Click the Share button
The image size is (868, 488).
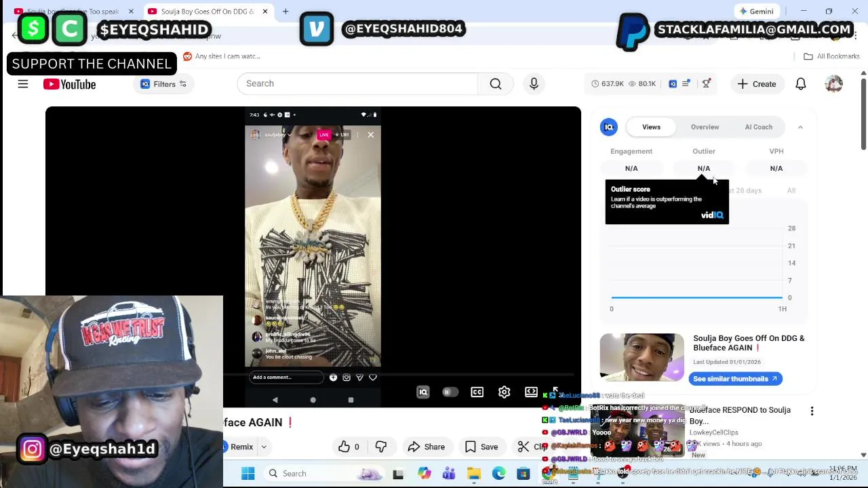tap(426, 447)
